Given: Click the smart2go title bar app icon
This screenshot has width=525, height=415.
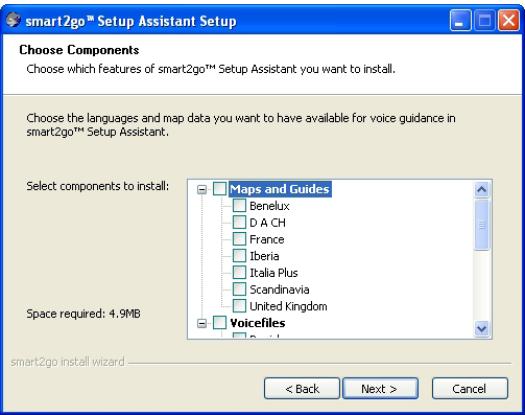Looking at the screenshot, I should (x=13, y=20).
